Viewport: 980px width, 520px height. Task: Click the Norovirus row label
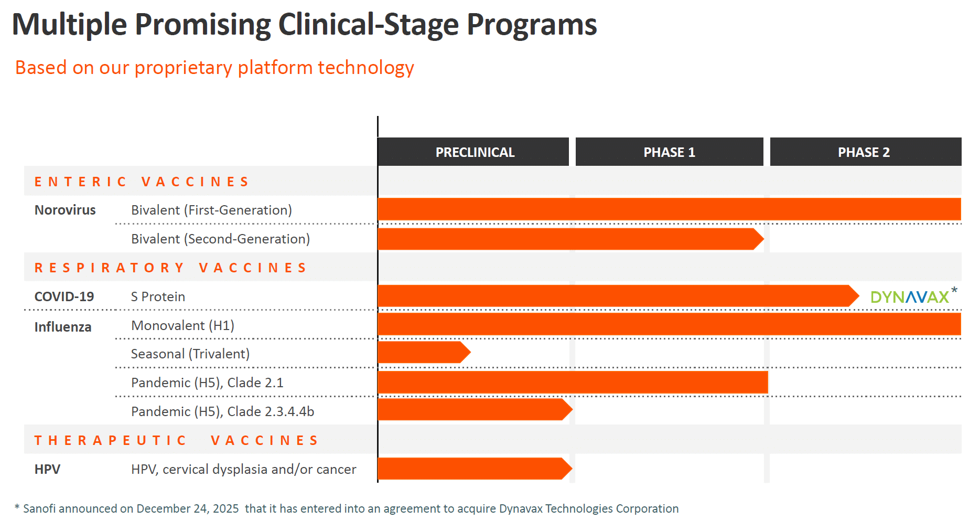[65, 210]
